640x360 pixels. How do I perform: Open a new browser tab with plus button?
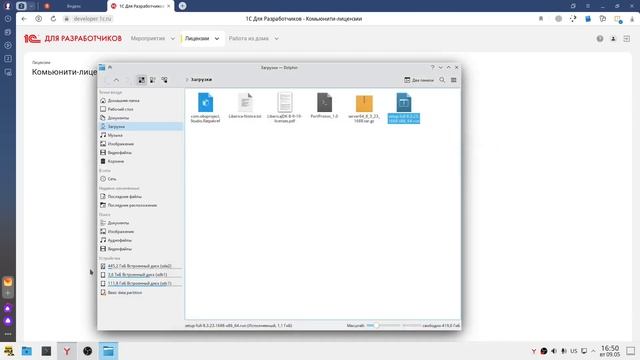(x=182, y=6)
